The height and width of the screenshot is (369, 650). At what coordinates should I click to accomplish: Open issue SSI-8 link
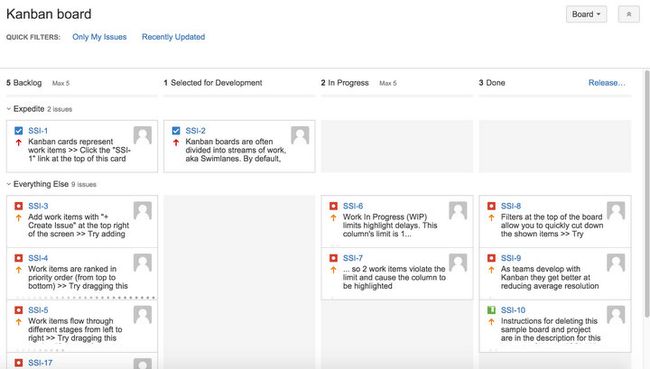(x=511, y=206)
